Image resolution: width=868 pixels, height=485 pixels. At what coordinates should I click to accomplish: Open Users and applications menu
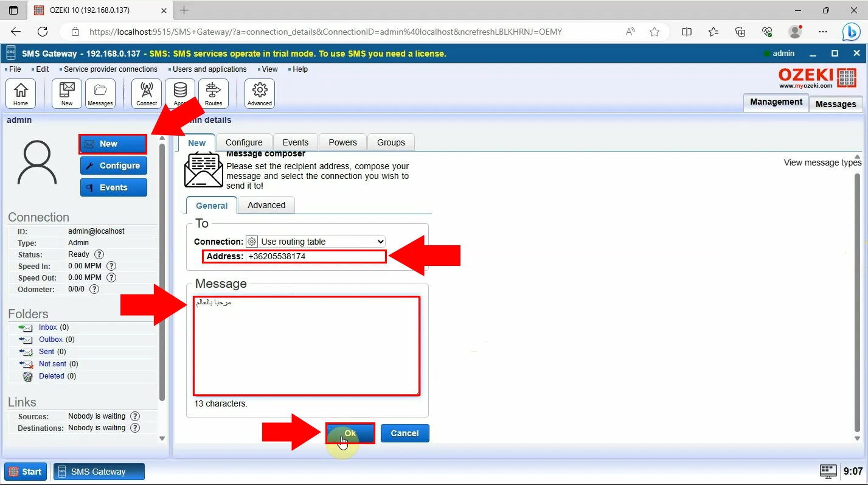click(x=209, y=69)
